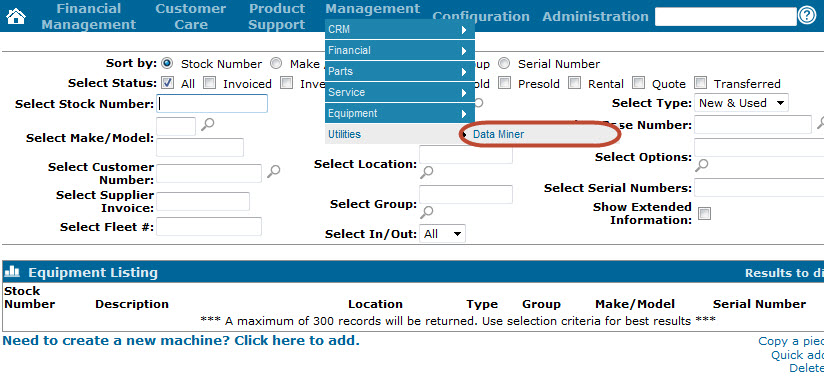824x384 pixels.
Task: Expand the Equipment submenu
Action: point(399,113)
